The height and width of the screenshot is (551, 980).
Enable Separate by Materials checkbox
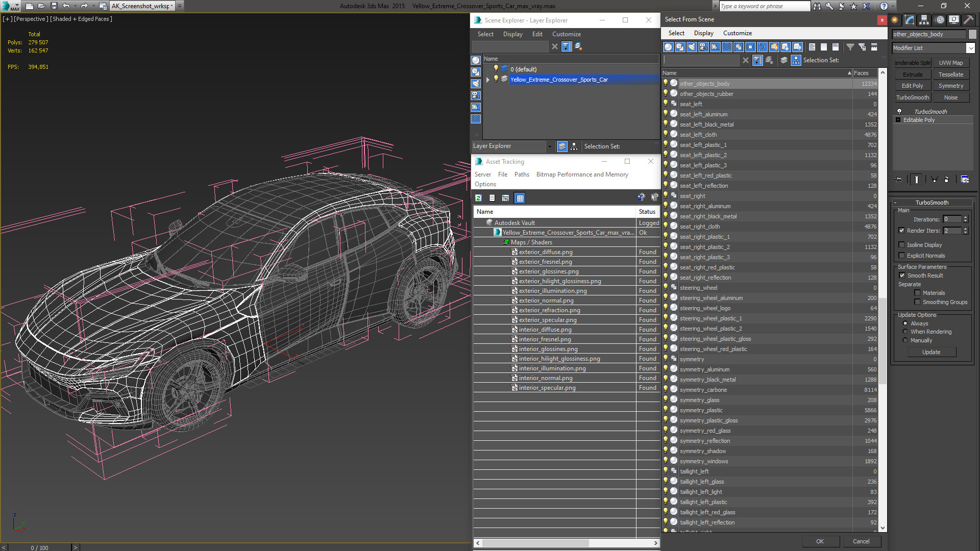tap(917, 293)
